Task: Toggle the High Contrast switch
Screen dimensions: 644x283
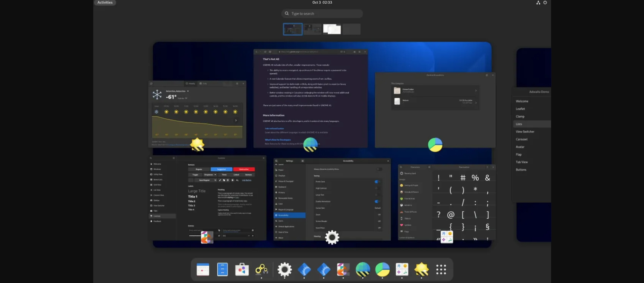Action: click(x=377, y=188)
